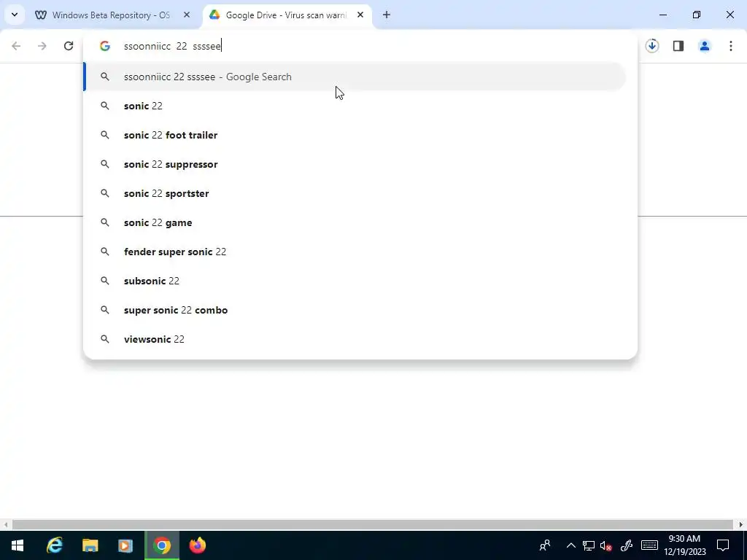
Task: Open the 9:30 AM clock and date
Action: pos(684,545)
